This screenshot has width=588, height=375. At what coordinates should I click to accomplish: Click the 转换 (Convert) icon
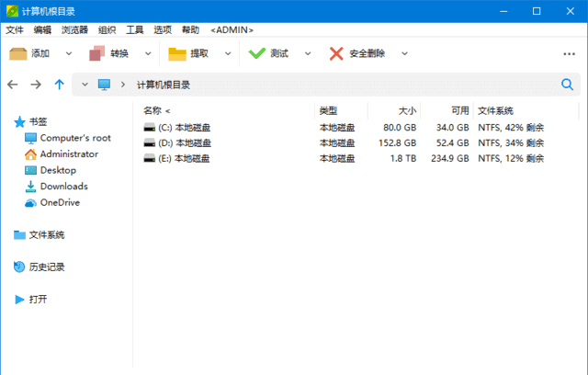click(x=97, y=53)
